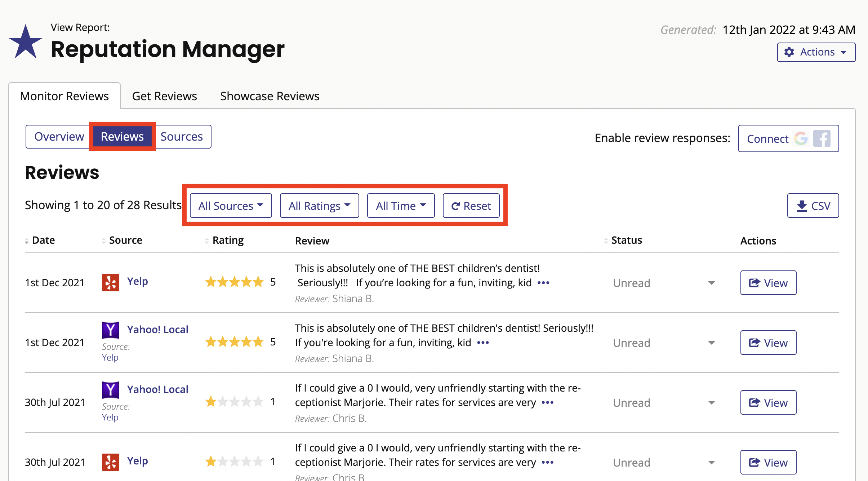This screenshot has width=868, height=481.
Task: Expand review text with dots for Shiana Yelp review
Action: coord(543,283)
